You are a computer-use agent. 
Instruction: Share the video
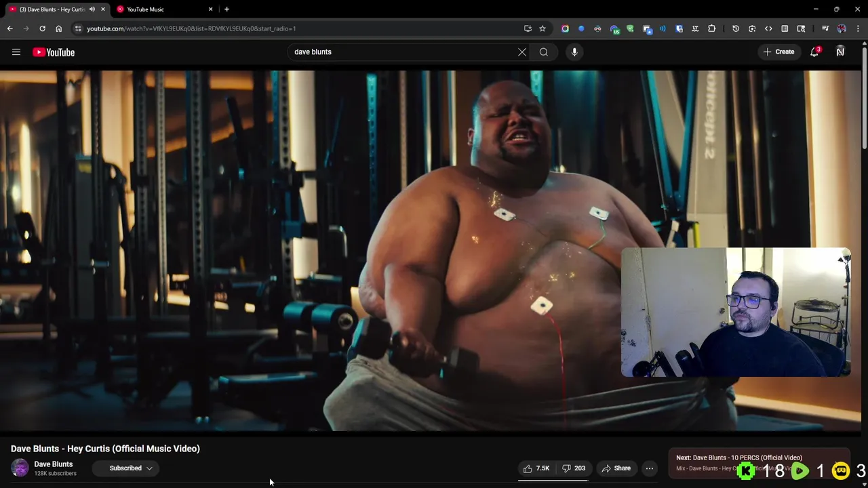coord(616,468)
